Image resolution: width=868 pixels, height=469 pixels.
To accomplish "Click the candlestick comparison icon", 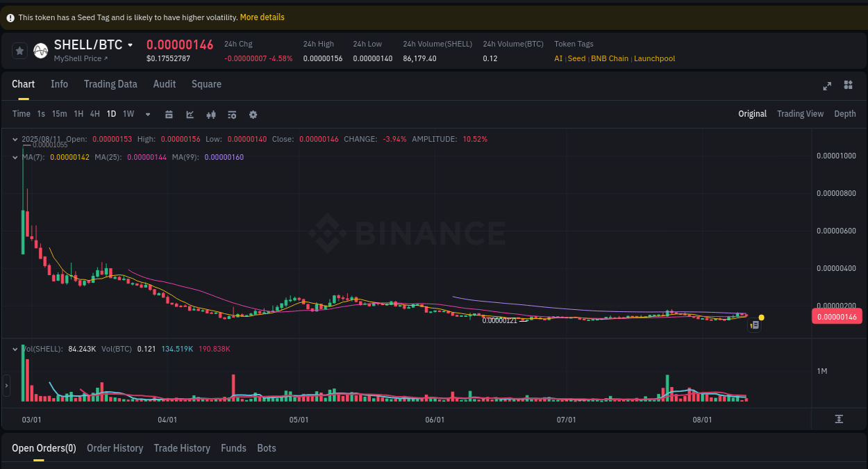I will (211, 114).
